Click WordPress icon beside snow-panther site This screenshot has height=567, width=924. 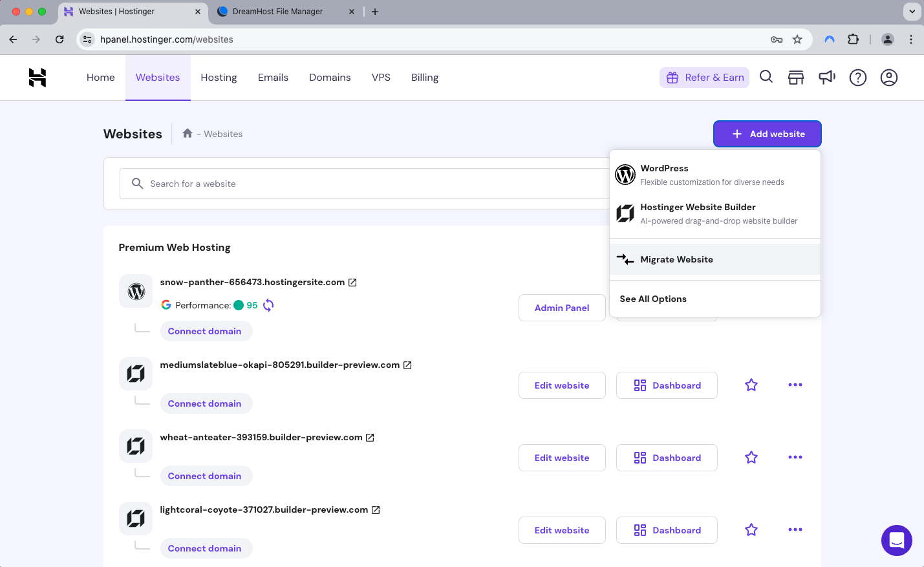pos(136,292)
